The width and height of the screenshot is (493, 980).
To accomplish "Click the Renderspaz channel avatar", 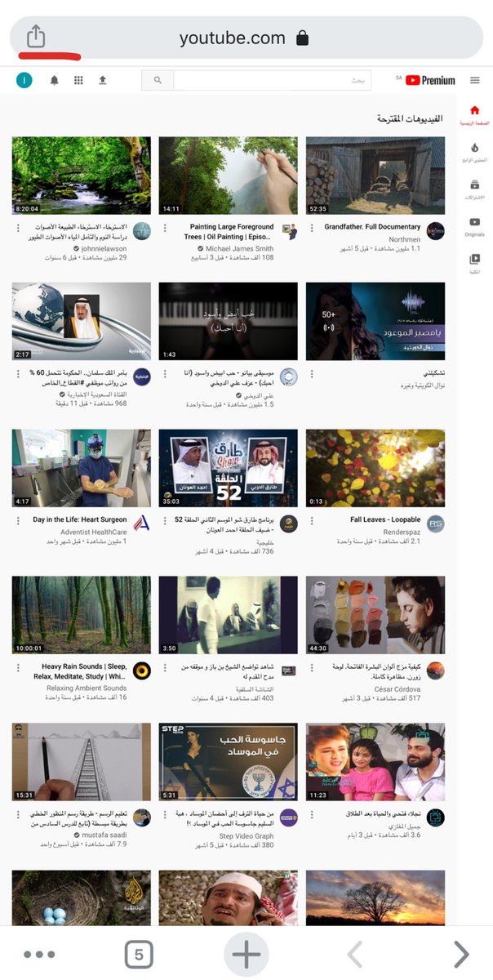I will tap(436, 524).
